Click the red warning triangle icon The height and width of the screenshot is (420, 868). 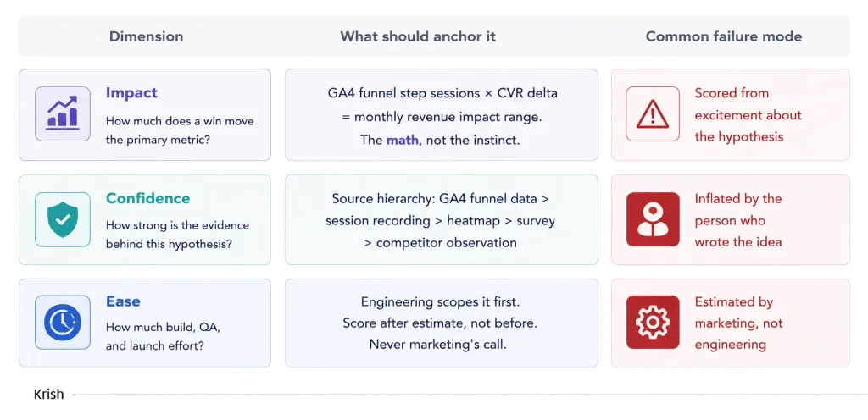point(653,113)
